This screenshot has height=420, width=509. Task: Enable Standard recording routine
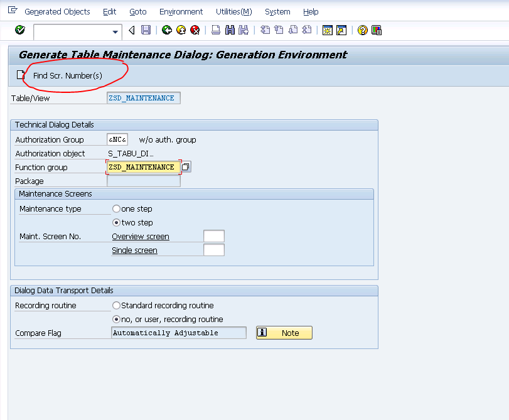click(x=115, y=305)
